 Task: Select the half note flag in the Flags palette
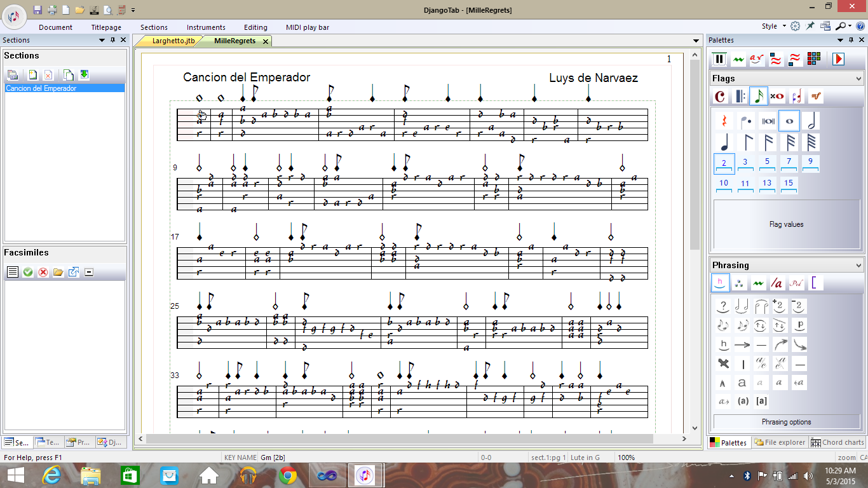point(810,121)
